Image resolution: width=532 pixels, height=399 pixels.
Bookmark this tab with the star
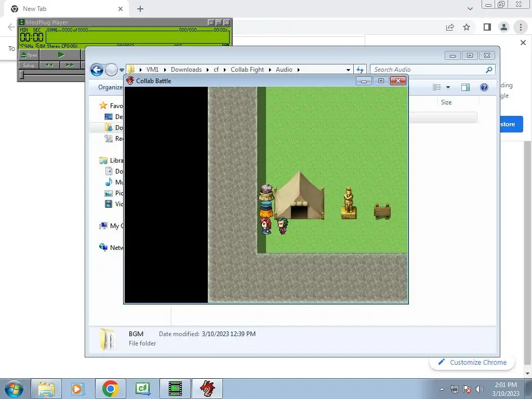pyautogui.click(x=467, y=27)
